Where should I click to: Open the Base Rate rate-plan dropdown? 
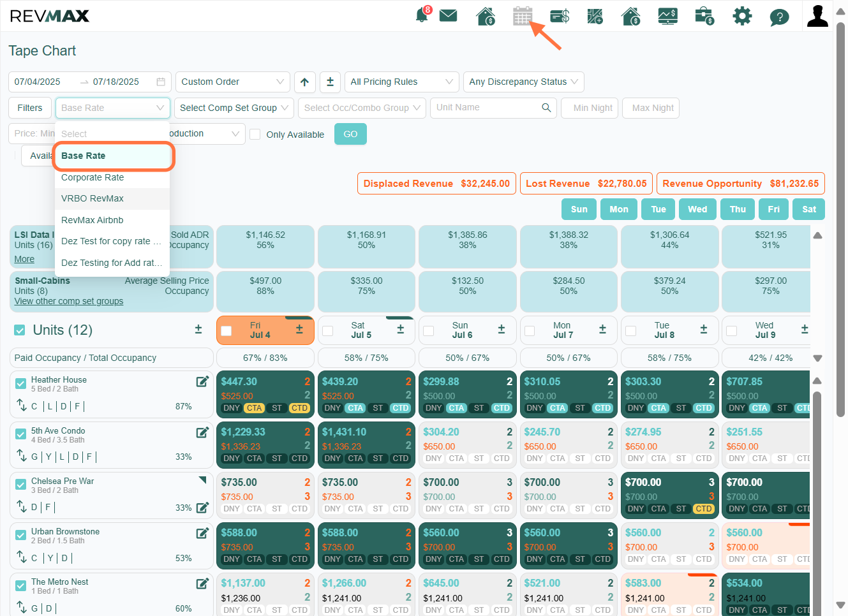pos(113,108)
